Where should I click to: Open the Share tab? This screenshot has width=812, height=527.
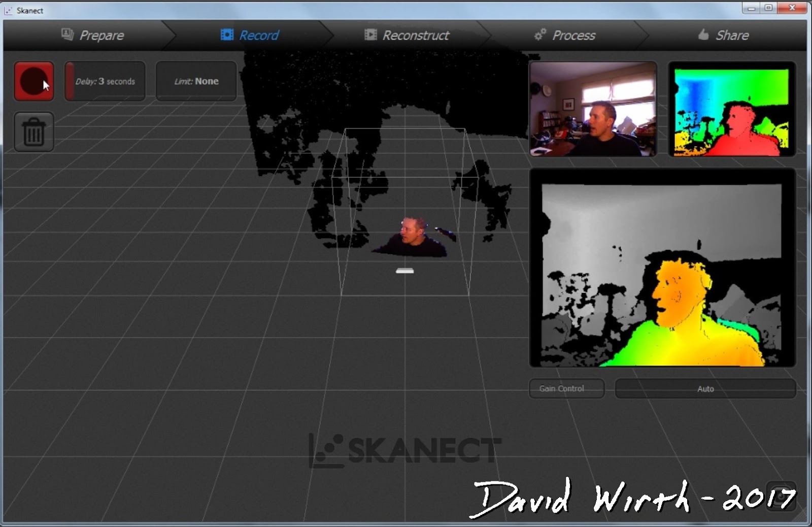coord(731,35)
